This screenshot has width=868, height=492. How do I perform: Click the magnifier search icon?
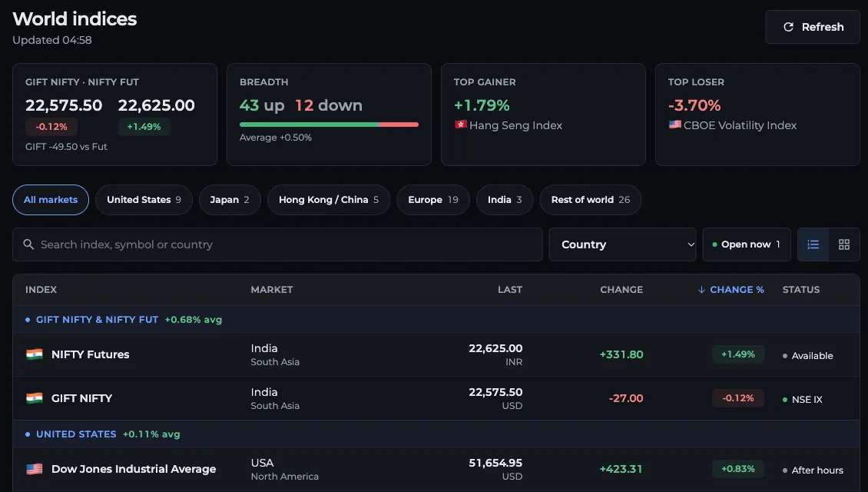point(28,244)
